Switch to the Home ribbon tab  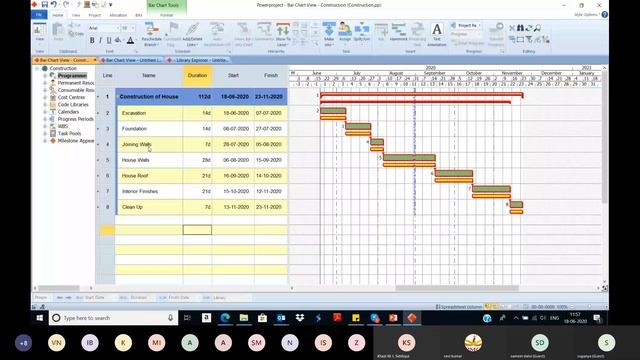[x=58, y=15]
